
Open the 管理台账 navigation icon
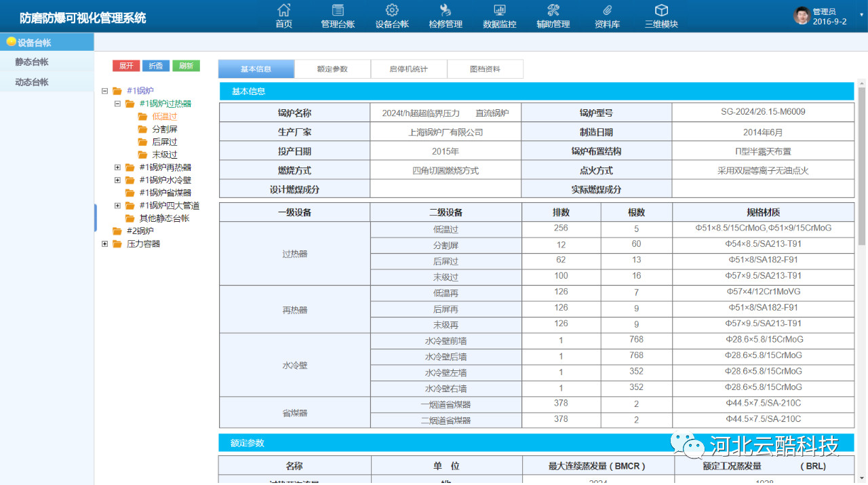[337, 11]
